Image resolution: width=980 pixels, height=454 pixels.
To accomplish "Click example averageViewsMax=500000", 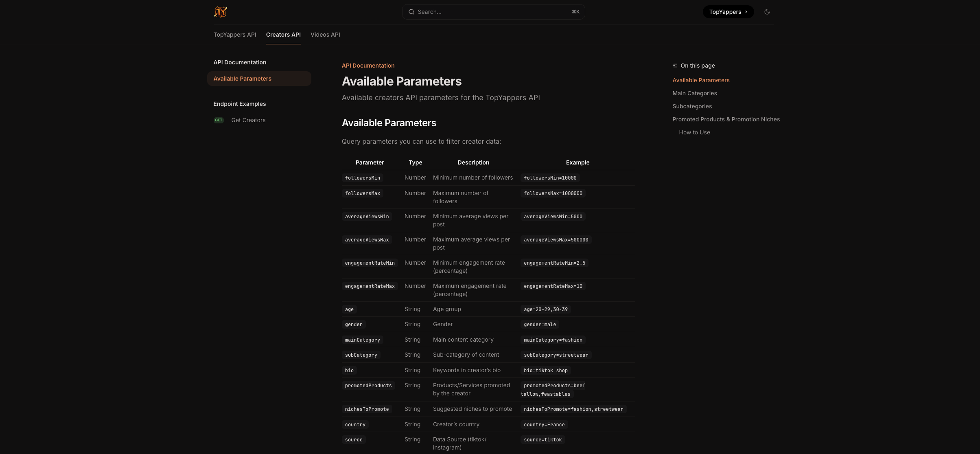I will [x=556, y=240].
